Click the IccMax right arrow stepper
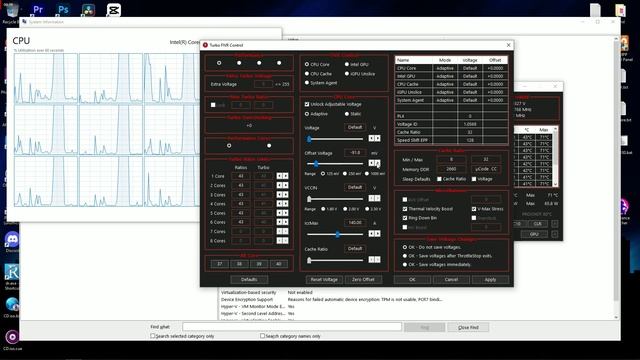Screen dimensions: 640x360 [378, 233]
